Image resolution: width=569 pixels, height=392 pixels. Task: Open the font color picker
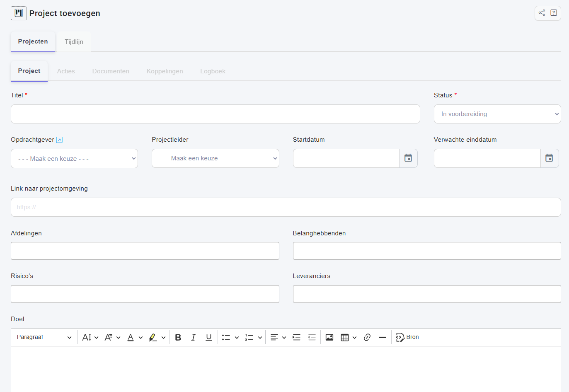135,337
